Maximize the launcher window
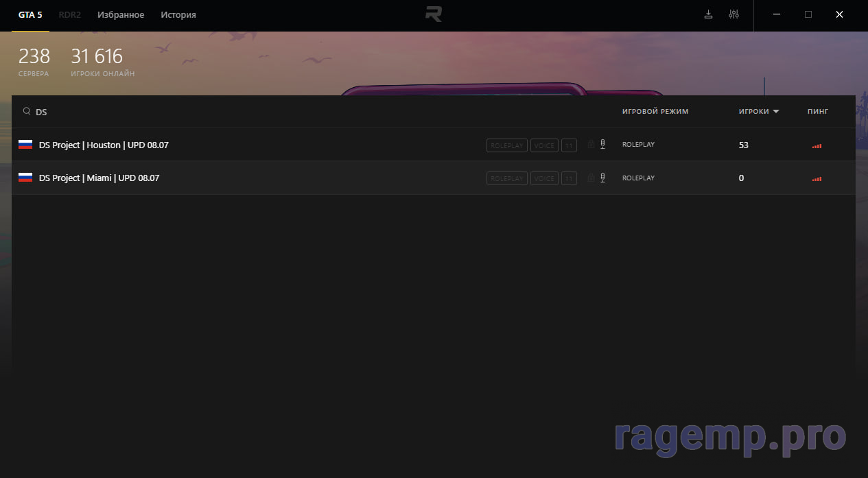The width and height of the screenshot is (868, 478). (808, 14)
